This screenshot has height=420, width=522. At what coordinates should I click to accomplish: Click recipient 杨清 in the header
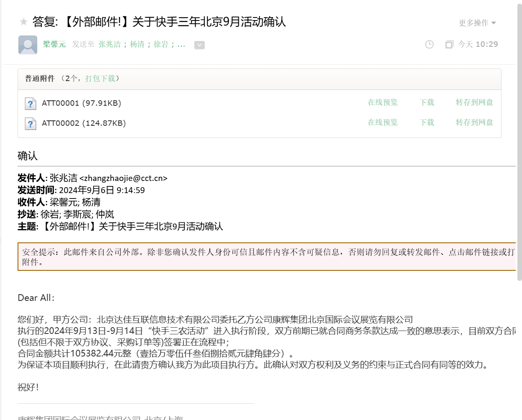click(x=137, y=44)
